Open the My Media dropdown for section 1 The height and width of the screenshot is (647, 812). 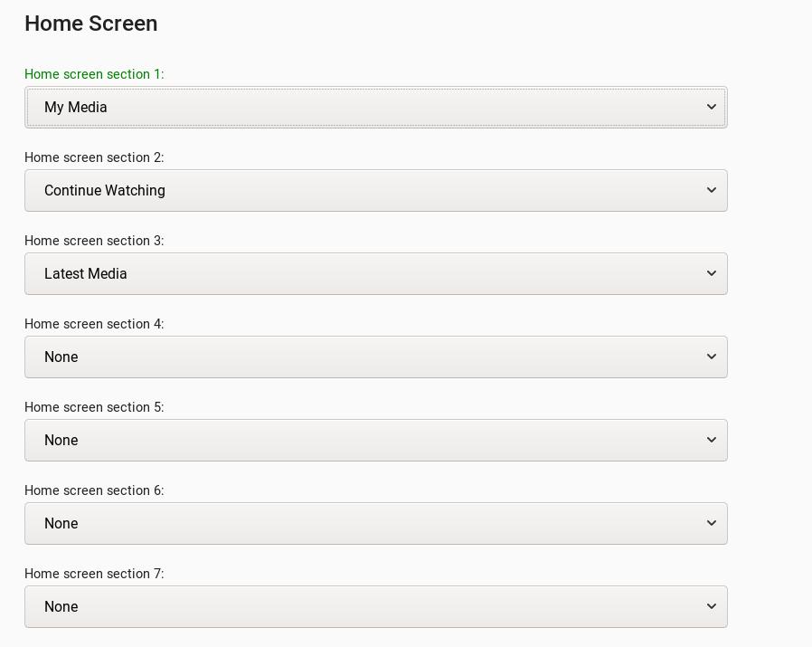coord(376,108)
